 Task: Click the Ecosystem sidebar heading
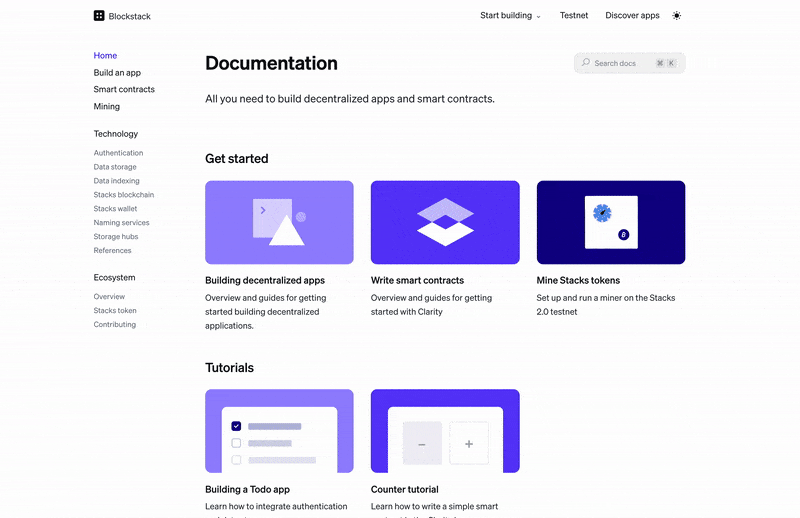pos(114,278)
